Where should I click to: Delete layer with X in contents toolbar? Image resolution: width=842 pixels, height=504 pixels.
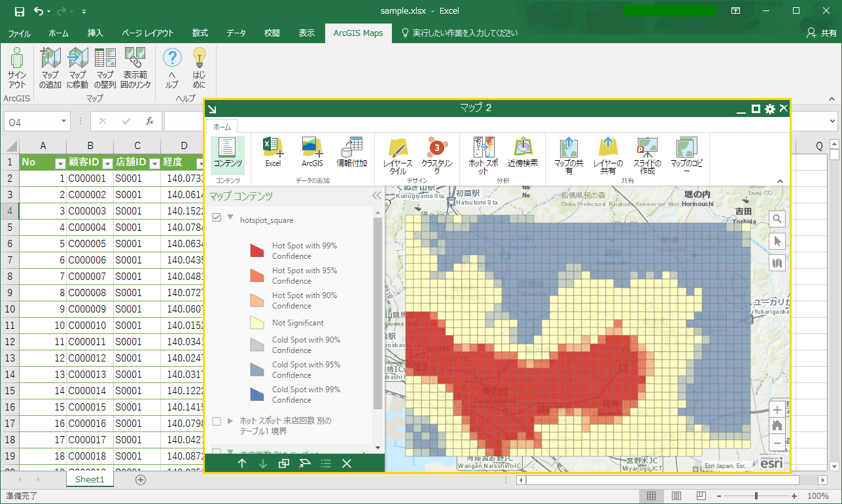click(x=347, y=463)
